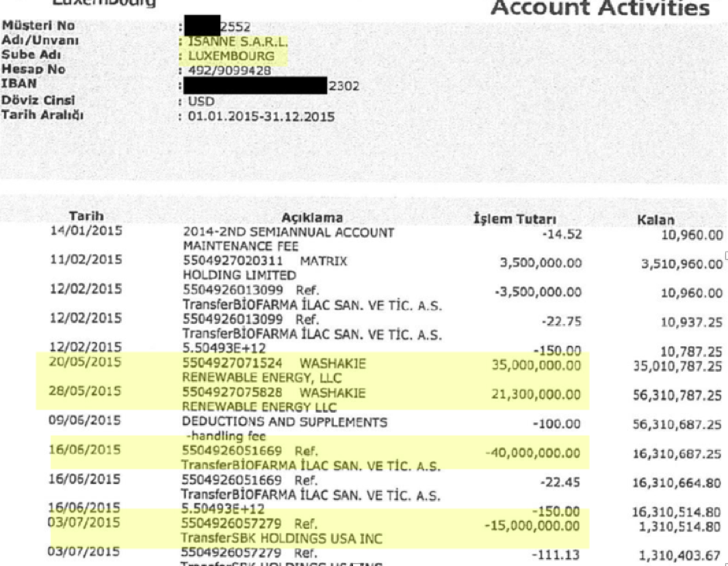Click the "Kalan" column header
This screenshot has height=566, width=728.
pyautogui.click(x=655, y=220)
